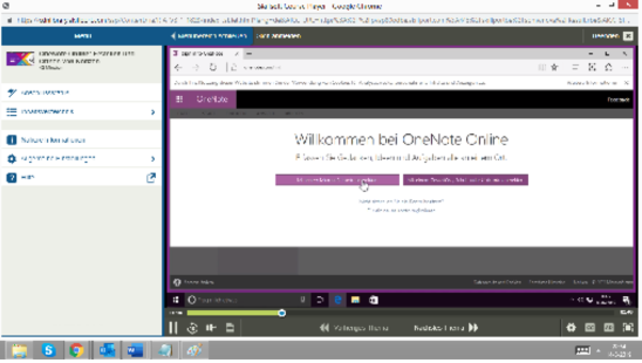Click sign-in link in OneNote header
This screenshot has width=642, height=363.
[618, 99]
